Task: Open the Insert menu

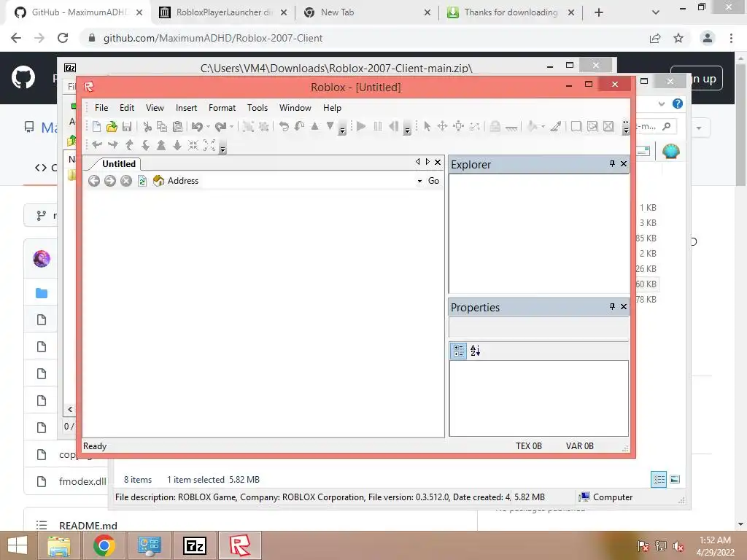Action: coord(186,108)
